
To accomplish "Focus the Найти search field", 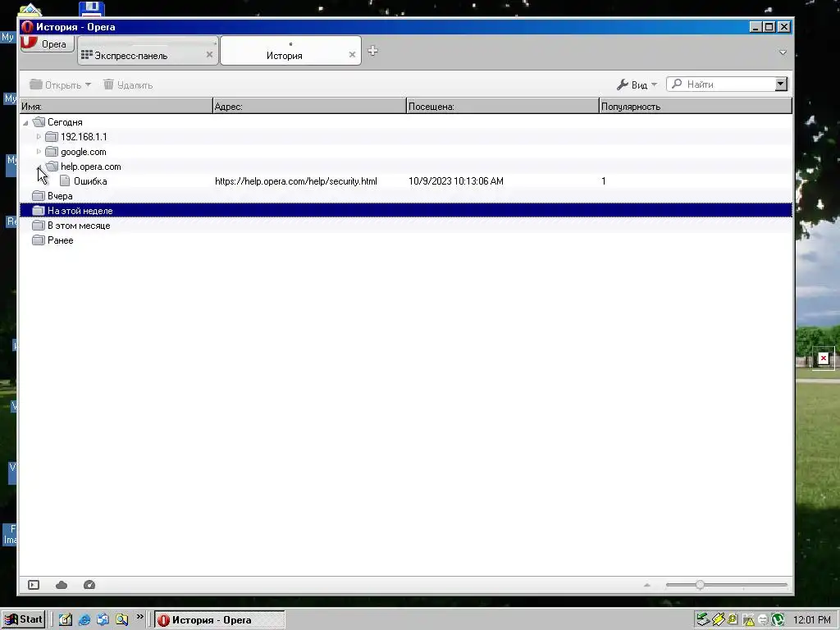I will [720, 84].
